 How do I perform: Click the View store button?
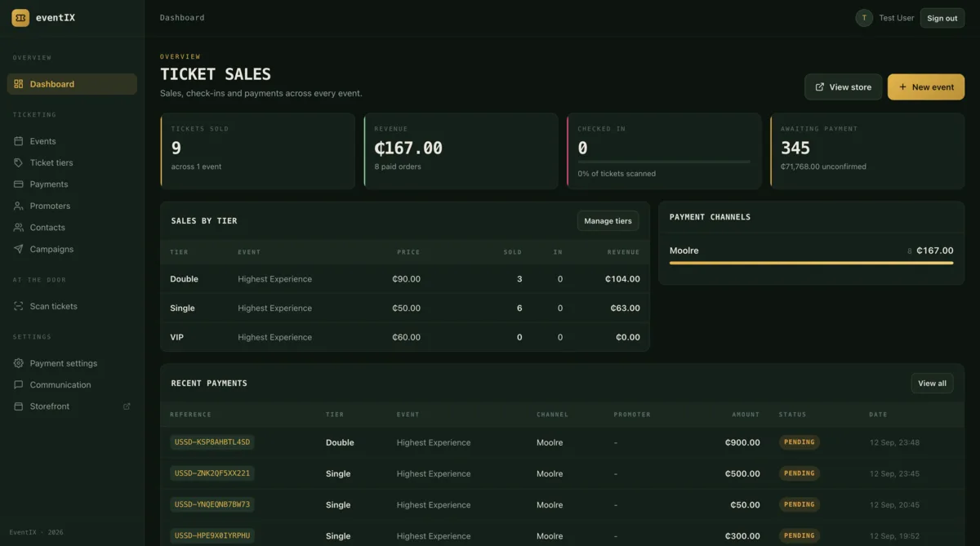click(843, 87)
